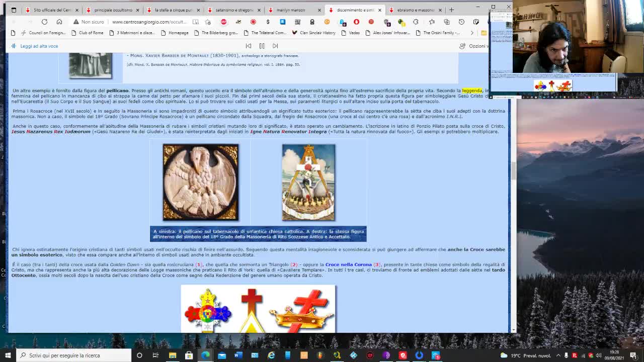The width and height of the screenshot is (644, 362).
Task: Click Leggi ad alta voce label
Action: tap(39, 46)
